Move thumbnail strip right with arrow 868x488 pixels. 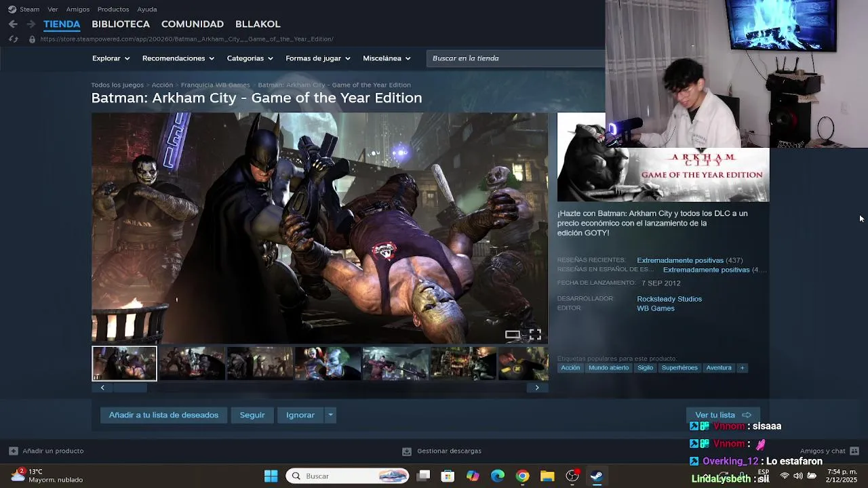pyautogui.click(x=537, y=388)
